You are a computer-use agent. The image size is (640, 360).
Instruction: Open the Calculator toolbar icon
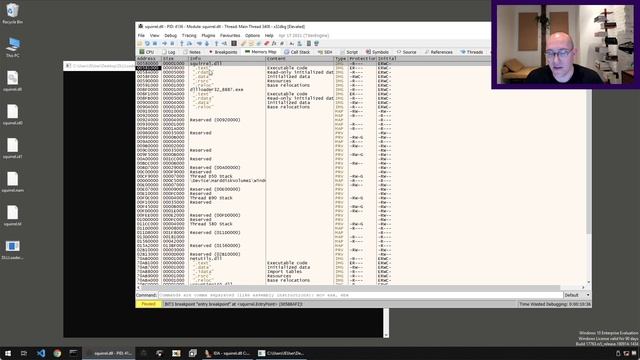pos(309,43)
